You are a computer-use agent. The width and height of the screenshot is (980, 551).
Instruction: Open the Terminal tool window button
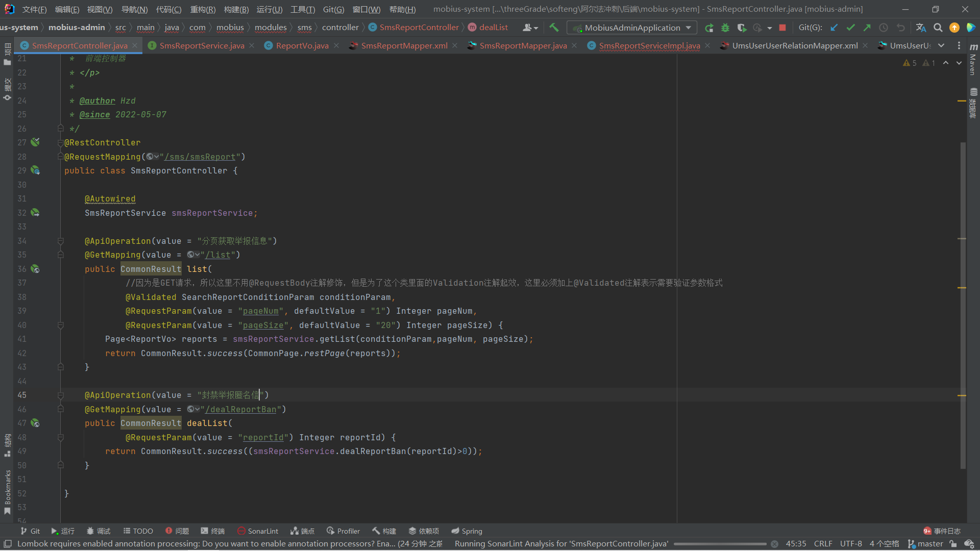pos(213,531)
